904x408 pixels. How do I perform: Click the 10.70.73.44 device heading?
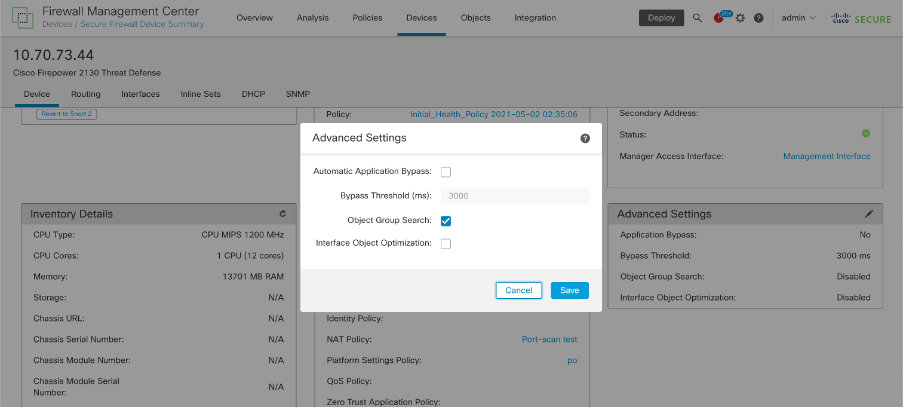pos(54,55)
